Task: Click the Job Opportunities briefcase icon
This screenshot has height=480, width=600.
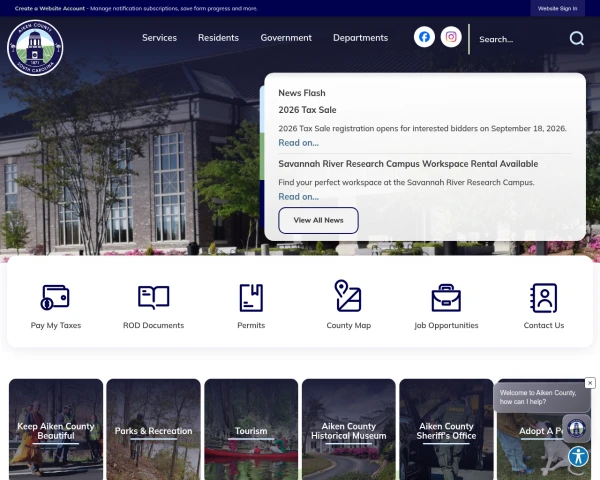Action: (446, 298)
